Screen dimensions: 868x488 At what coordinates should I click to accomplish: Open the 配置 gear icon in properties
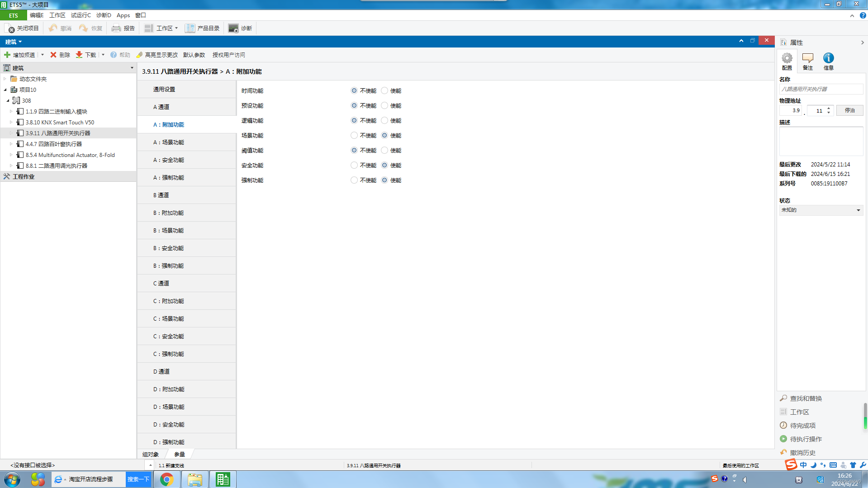(787, 58)
